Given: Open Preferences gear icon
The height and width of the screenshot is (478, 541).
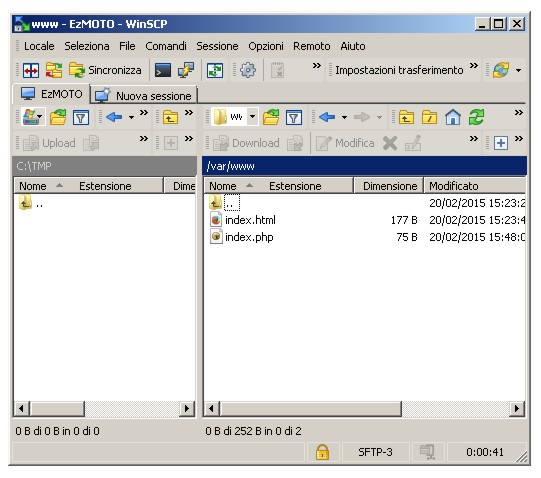Looking at the screenshot, I should click(x=248, y=70).
